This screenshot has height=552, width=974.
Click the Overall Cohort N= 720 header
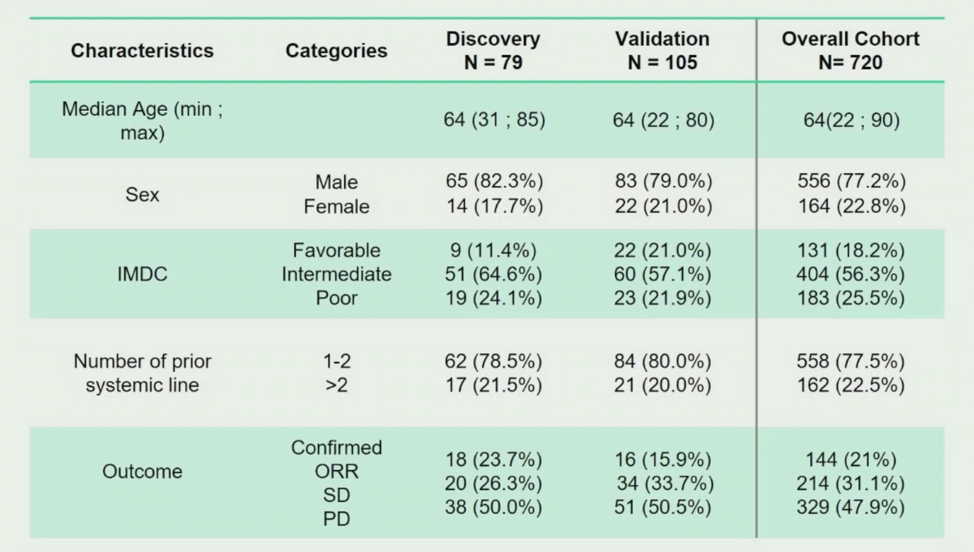pyautogui.click(x=850, y=50)
